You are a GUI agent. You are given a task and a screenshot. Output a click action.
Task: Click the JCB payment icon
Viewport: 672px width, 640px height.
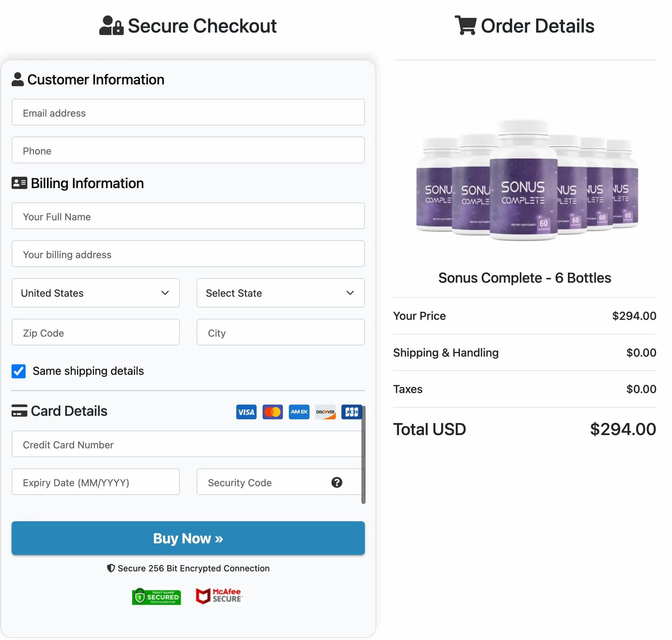[x=352, y=412]
